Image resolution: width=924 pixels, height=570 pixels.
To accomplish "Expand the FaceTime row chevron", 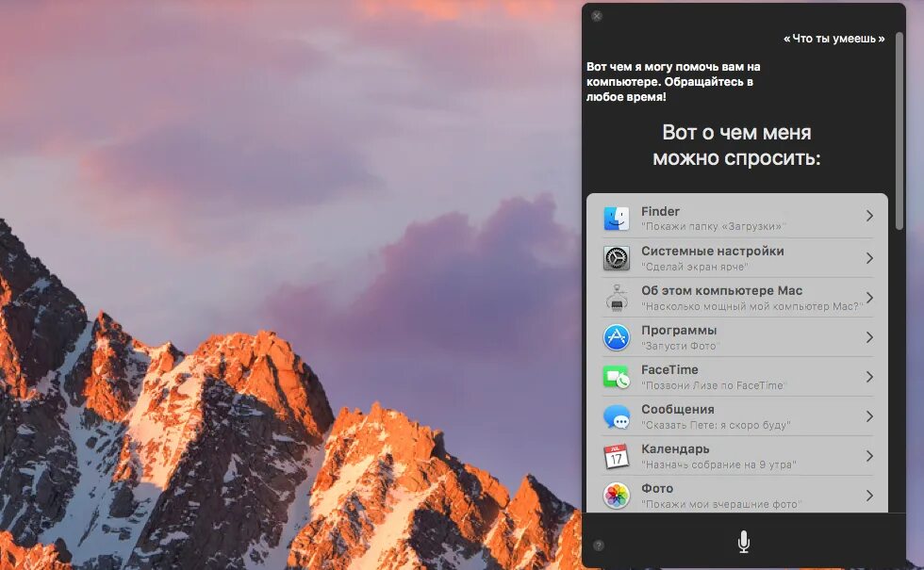I will point(869,377).
